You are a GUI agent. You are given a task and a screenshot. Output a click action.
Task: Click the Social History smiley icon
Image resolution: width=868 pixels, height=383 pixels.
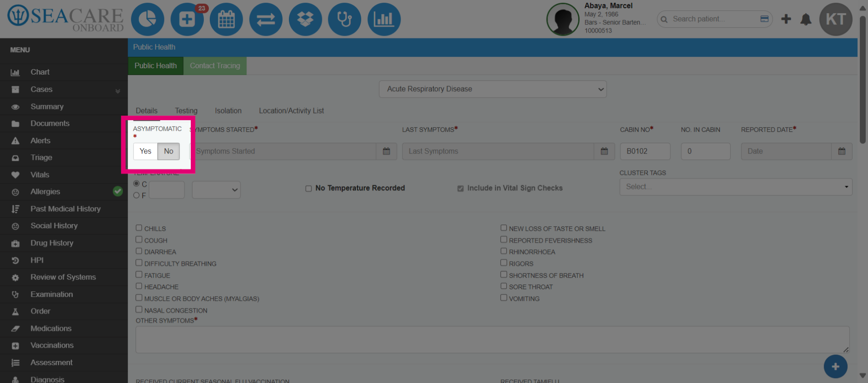click(x=15, y=226)
